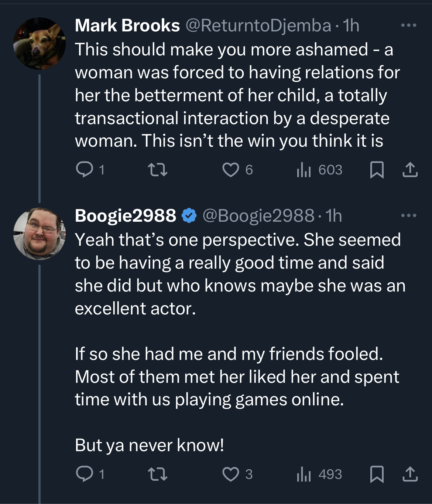Reply to Mark Brooks' tweet
The height and width of the screenshot is (504, 432).
pyautogui.click(x=85, y=170)
